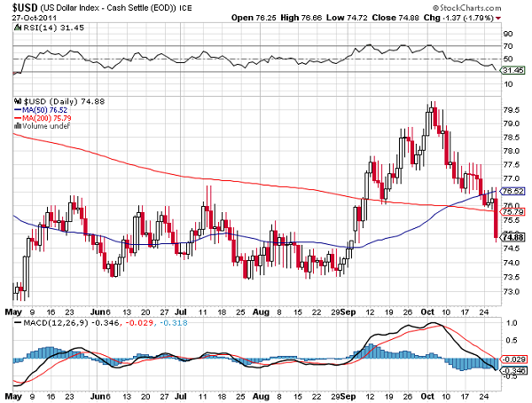Click the blue MA(50) legend line swatch

click(x=18, y=110)
